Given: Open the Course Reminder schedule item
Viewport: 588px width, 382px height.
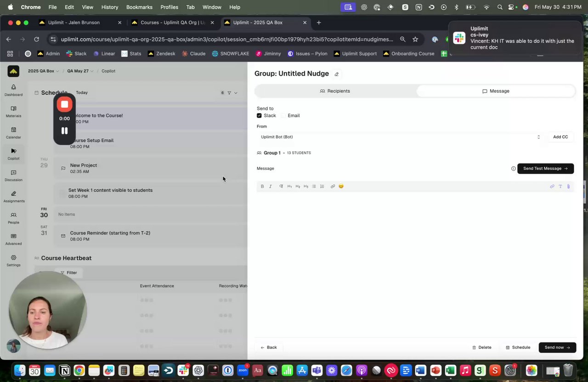Looking at the screenshot, I should coord(150,236).
